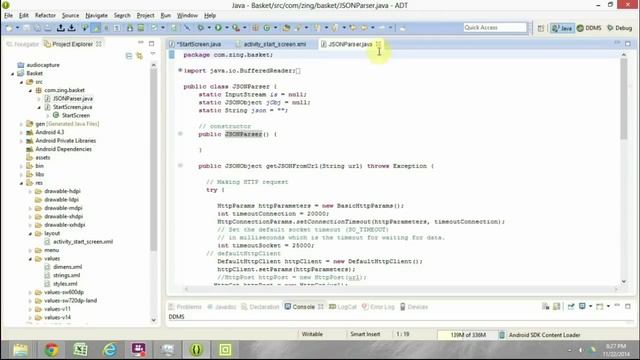Switch to the activity_start_screen.xml editor tab

click(x=274, y=44)
